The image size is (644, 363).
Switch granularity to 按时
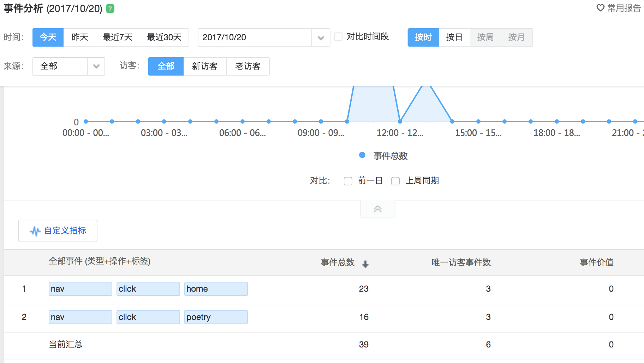pyautogui.click(x=423, y=37)
